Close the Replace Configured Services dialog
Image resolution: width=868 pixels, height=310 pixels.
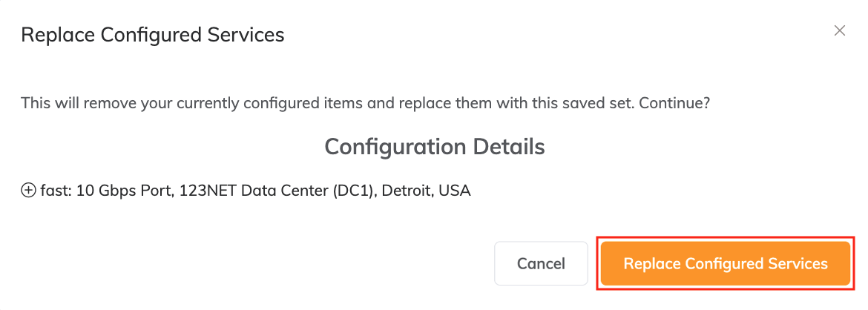click(840, 30)
